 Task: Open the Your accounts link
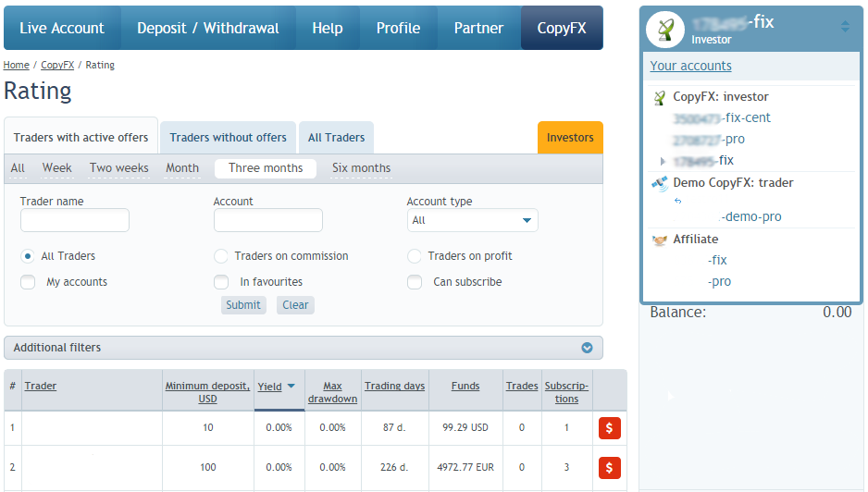[x=691, y=66]
